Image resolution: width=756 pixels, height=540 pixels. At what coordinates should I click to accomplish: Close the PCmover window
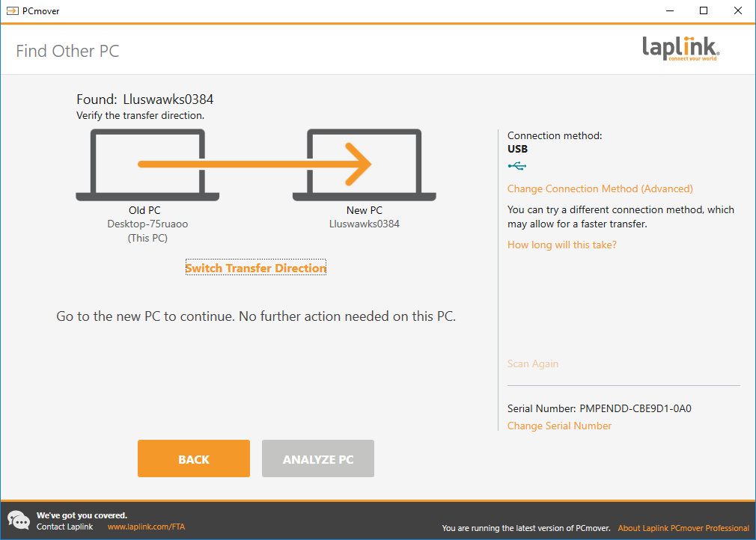coord(738,10)
